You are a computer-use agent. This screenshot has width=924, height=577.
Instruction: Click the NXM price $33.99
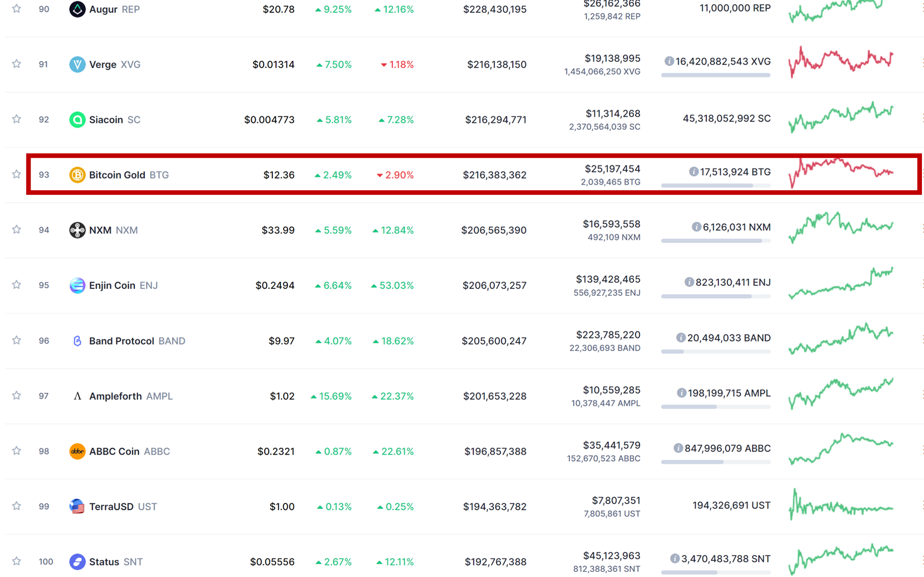pyautogui.click(x=278, y=230)
